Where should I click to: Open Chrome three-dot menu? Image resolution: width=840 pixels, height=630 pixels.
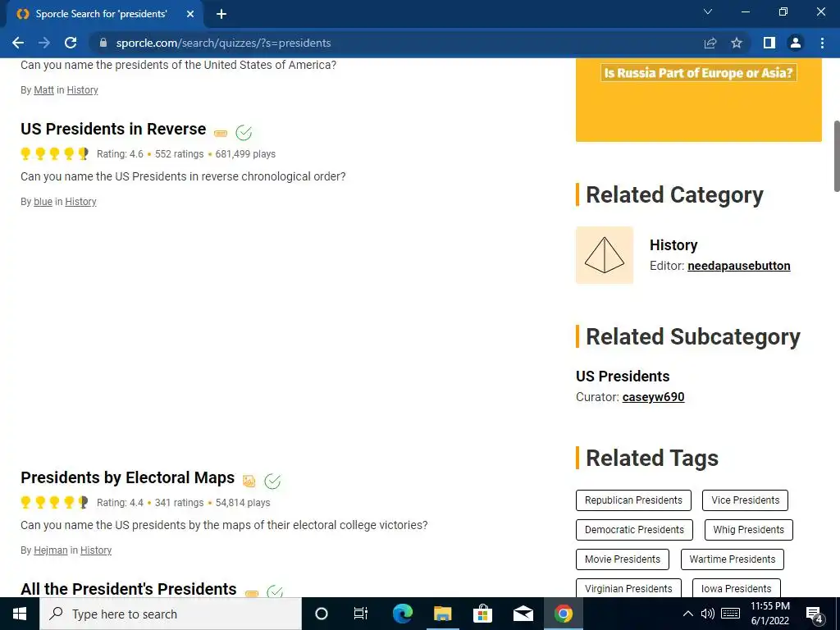click(822, 43)
